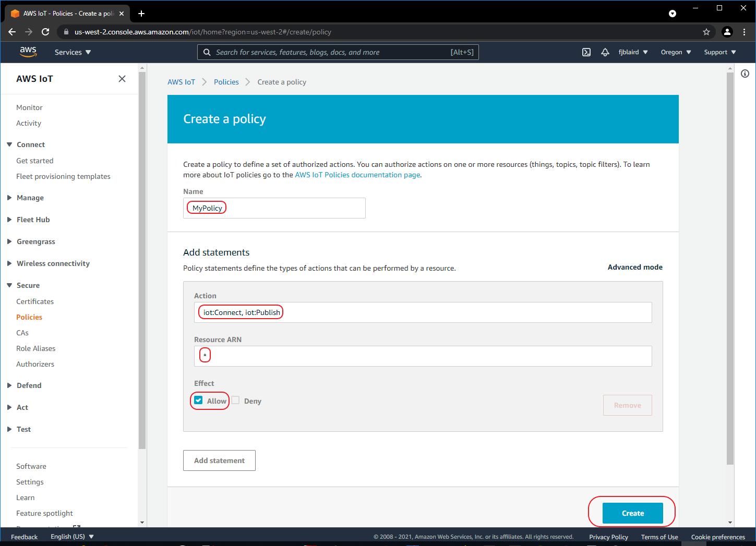This screenshot has width=756, height=546.
Task: Open the Terms of Use link
Action: (x=659, y=537)
